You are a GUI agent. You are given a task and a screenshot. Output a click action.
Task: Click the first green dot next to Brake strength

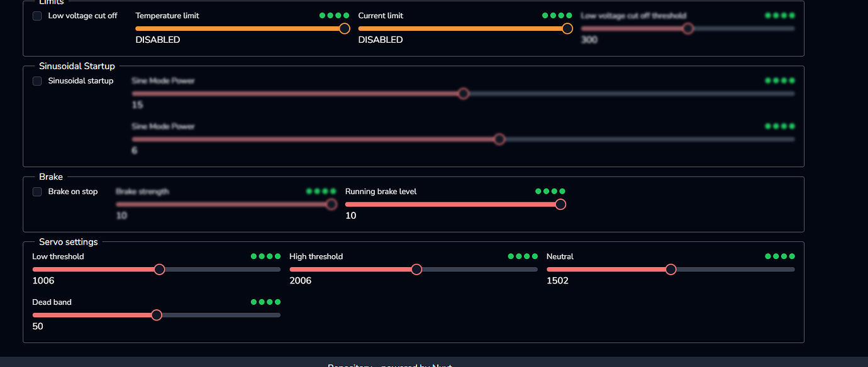(x=309, y=191)
